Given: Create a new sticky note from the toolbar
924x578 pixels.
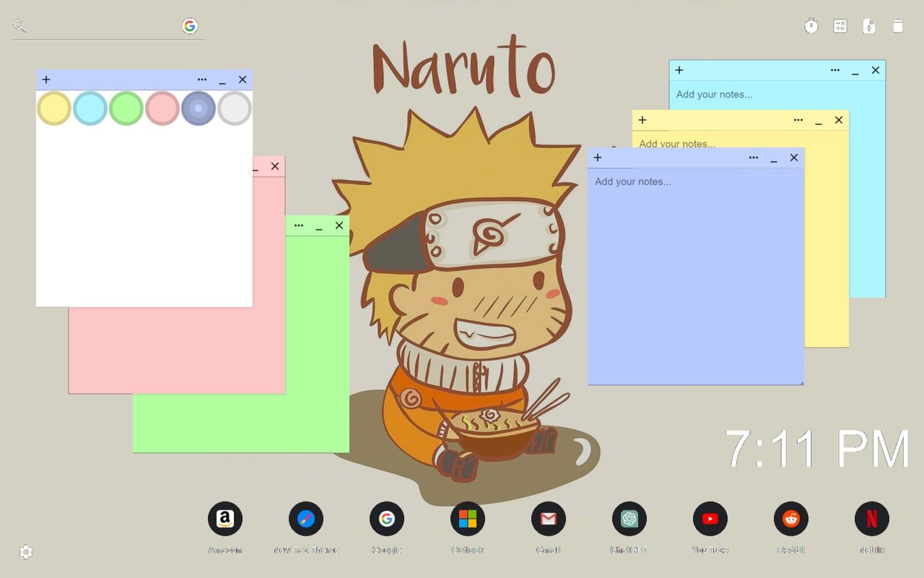Looking at the screenshot, I should [869, 26].
